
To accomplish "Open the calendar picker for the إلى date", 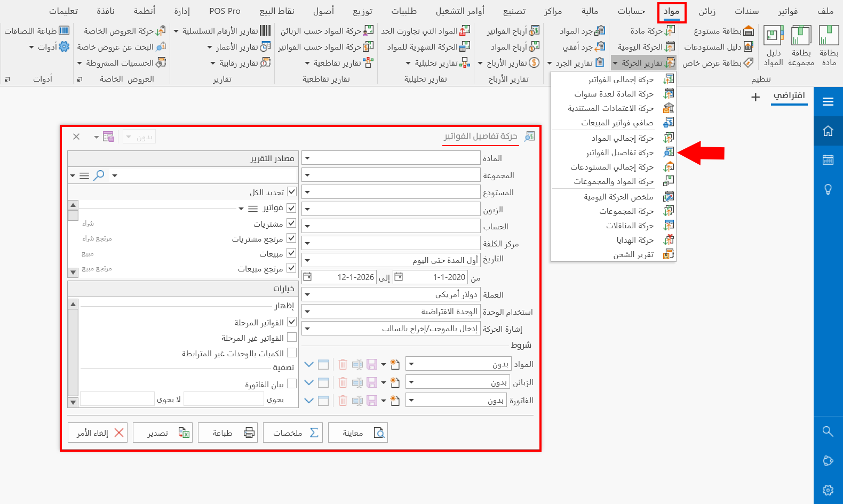I will pos(307,277).
